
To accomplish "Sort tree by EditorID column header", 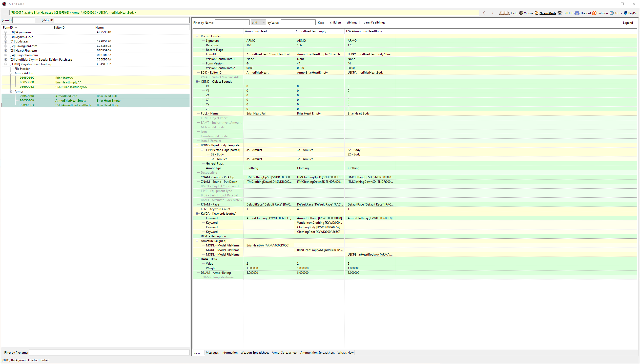I will click(73, 27).
